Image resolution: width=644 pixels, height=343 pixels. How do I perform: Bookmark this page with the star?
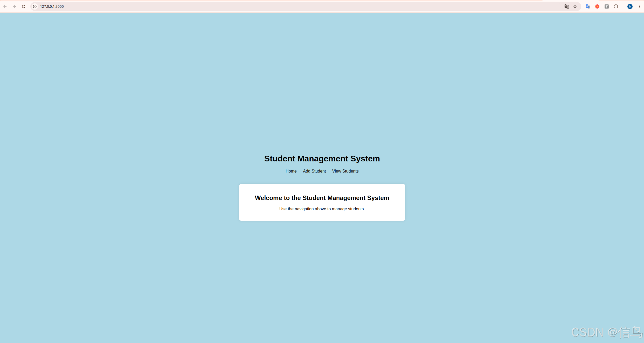575,6
